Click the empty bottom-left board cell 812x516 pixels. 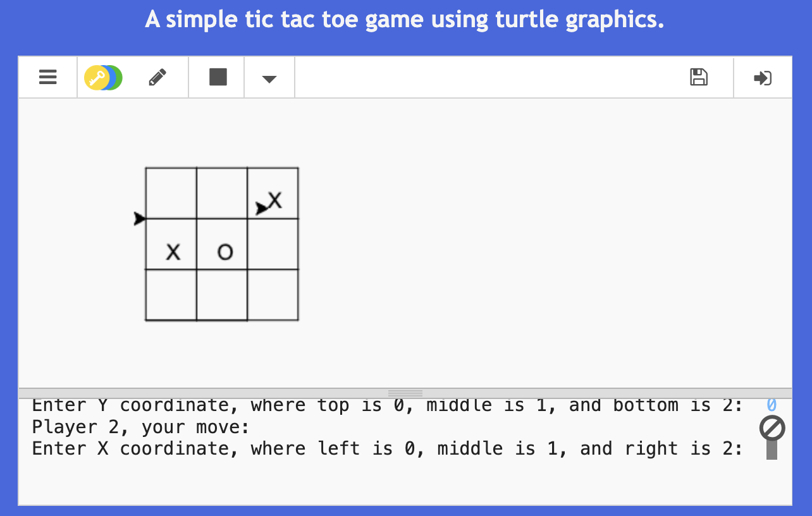click(x=171, y=295)
